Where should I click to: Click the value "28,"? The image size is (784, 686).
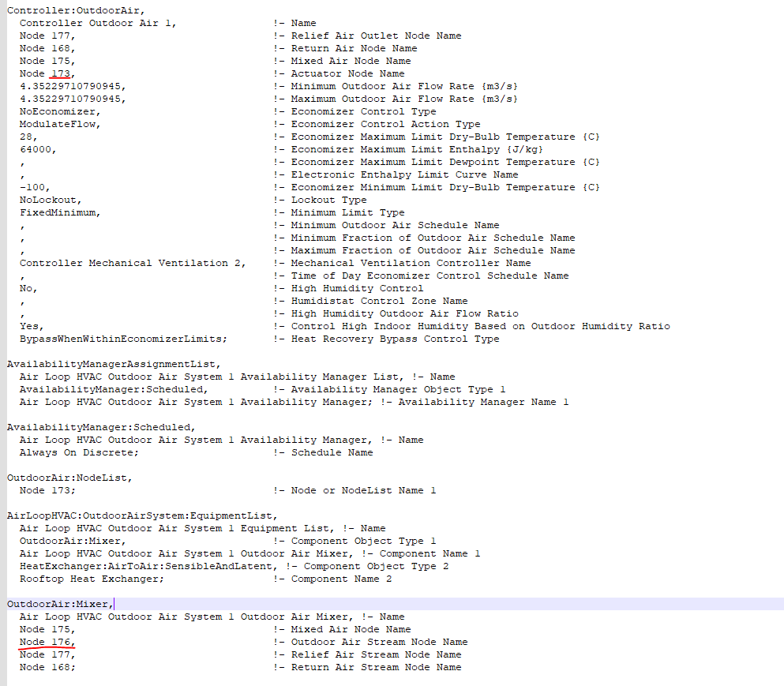(x=28, y=137)
